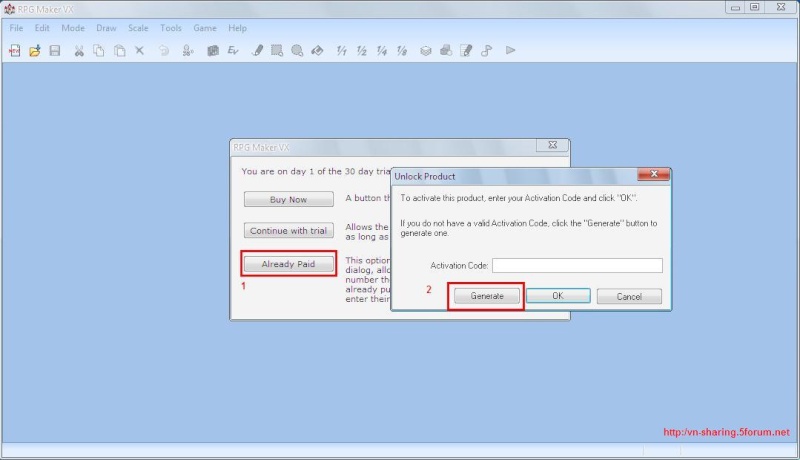Confirm with the OK button

pos(558,296)
